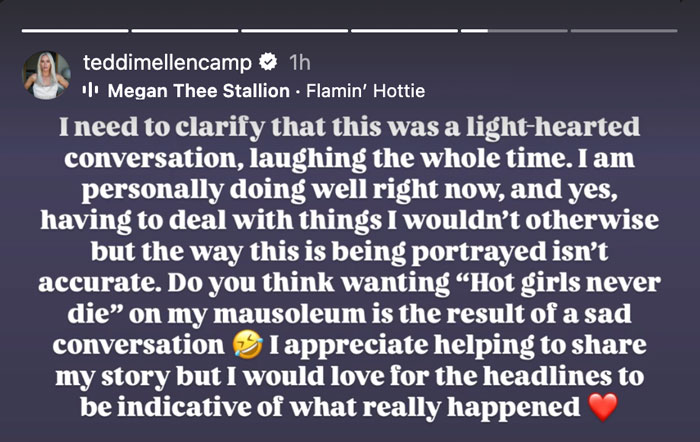Click the partially filled fifth progress segment
The height and width of the screenshot is (442, 700).
coord(514,31)
